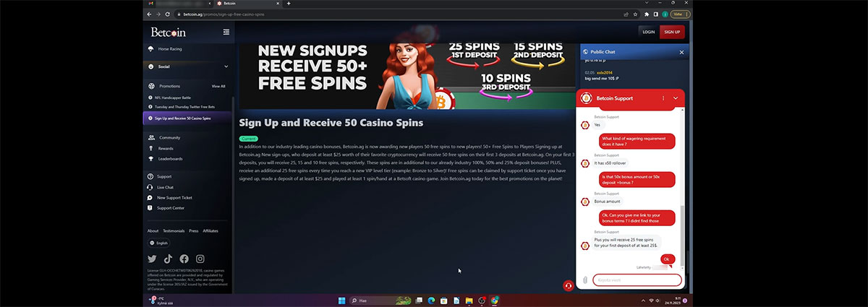Image resolution: width=868 pixels, height=307 pixels.
Task: Click the Betcoin logo
Action: 168,32
